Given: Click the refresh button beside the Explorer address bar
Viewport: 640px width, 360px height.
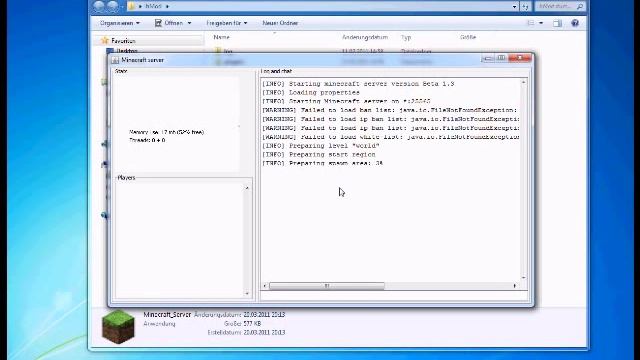Looking at the screenshot, I should click(x=526, y=7).
